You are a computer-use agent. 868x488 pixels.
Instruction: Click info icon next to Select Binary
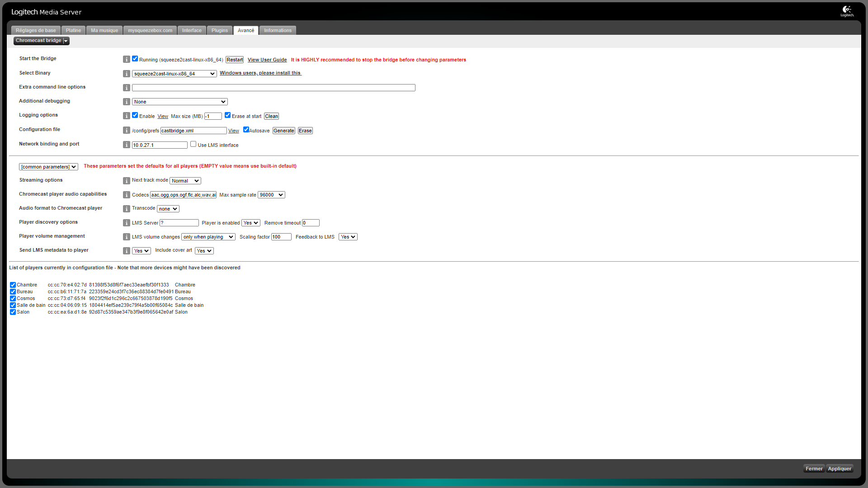127,74
